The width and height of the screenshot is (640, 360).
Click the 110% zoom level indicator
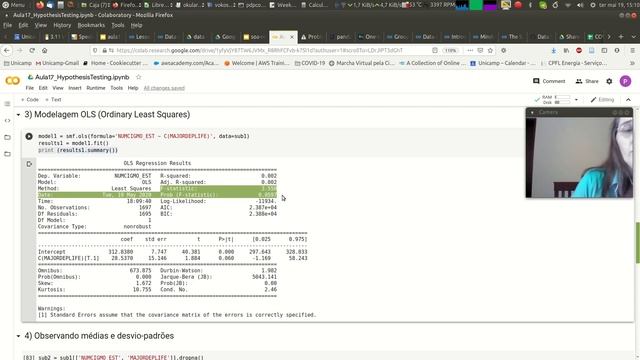click(x=451, y=50)
